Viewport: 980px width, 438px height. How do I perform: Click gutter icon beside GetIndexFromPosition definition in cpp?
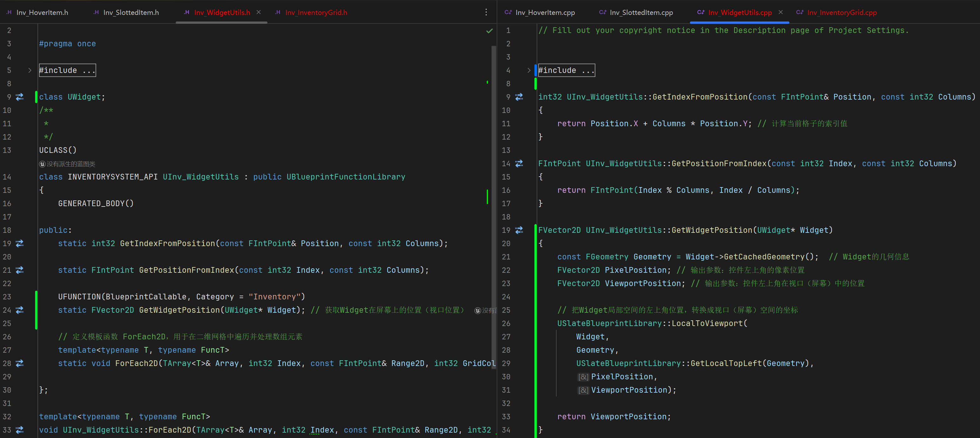tap(519, 97)
